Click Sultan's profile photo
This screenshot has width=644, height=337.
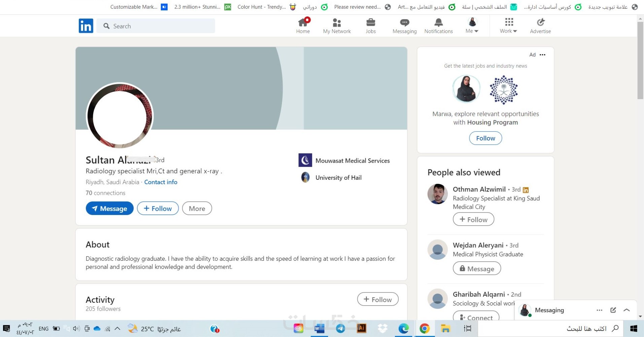point(120,116)
